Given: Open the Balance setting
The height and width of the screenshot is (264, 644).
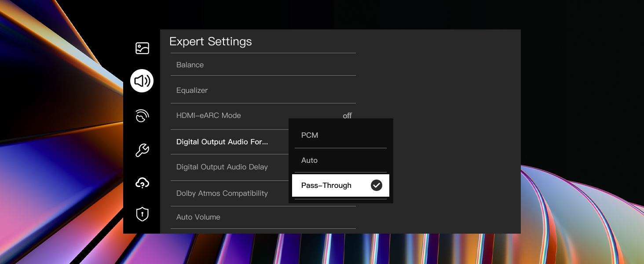Looking at the screenshot, I should (x=263, y=65).
